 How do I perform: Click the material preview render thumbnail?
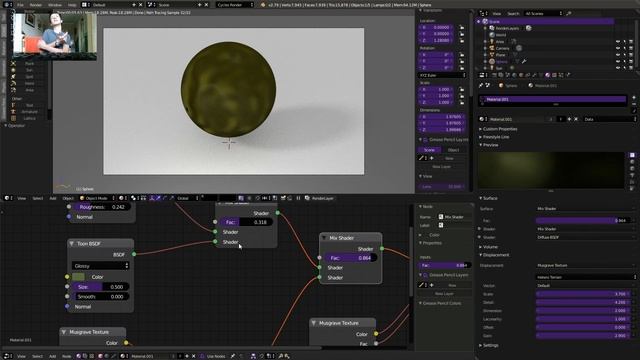coord(551,170)
